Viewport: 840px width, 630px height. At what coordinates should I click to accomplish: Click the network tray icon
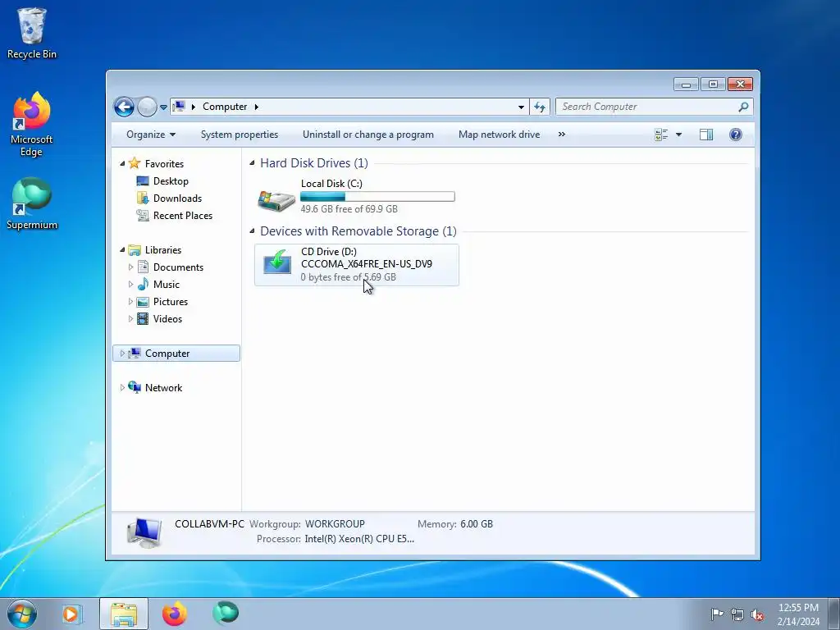pyautogui.click(x=737, y=614)
